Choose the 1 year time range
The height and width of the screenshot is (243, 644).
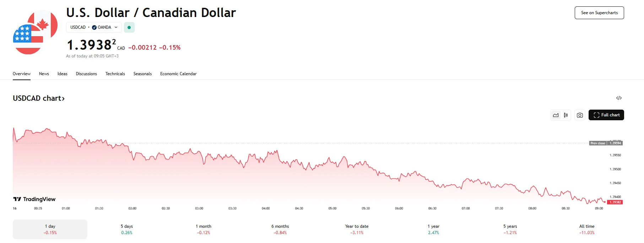pos(433,229)
